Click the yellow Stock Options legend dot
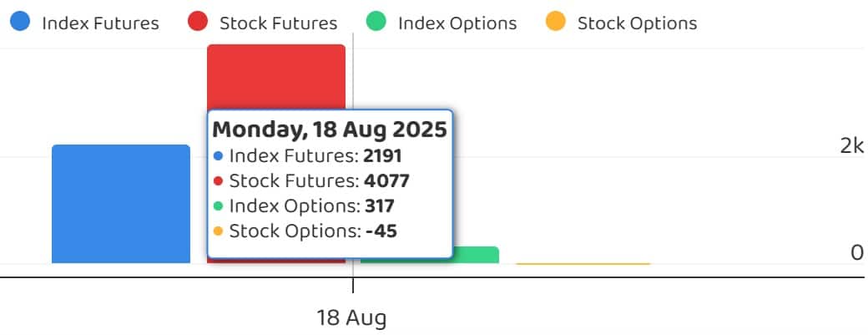Screen dimensions: 868x335 coord(556,23)
